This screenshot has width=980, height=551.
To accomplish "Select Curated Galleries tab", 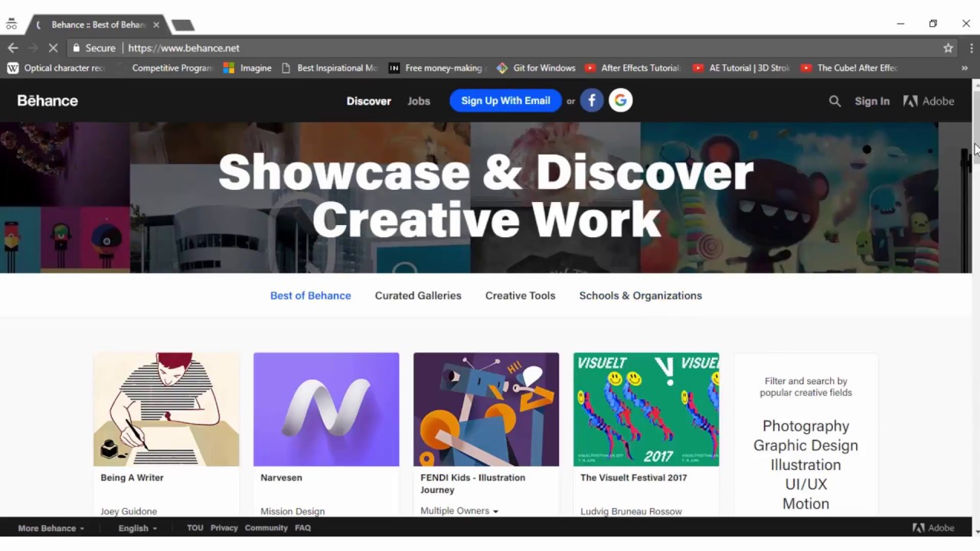I will (x=418, y=295).
